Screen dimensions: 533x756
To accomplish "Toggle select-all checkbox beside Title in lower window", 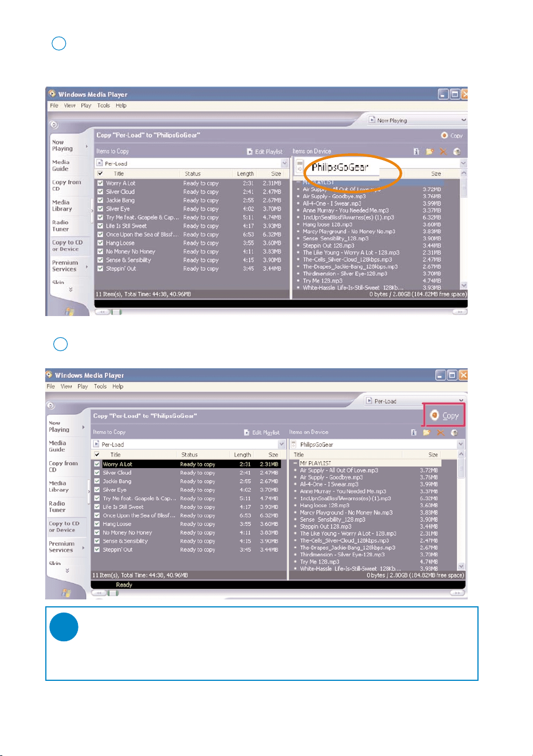I will click(x=97, y=455).
